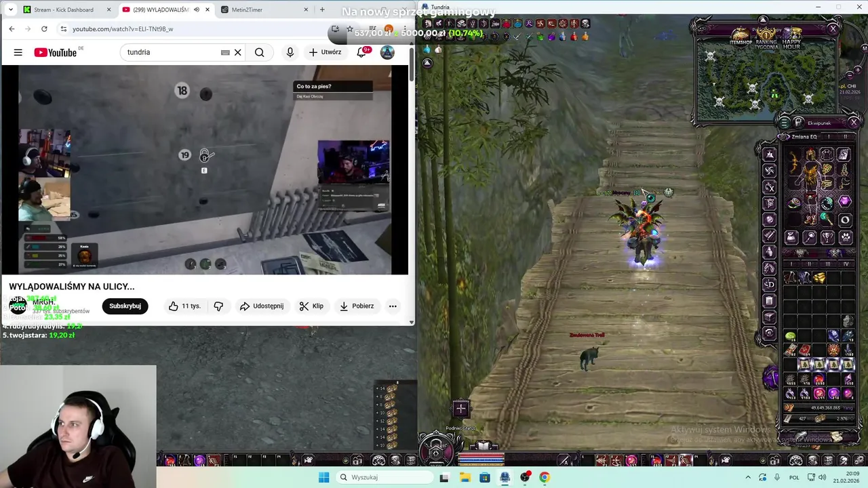Image resolution: width=868 pixels, height=488 pixels.
Task: Open the chest storage icon in inventory sidebar
Action: 770,317
